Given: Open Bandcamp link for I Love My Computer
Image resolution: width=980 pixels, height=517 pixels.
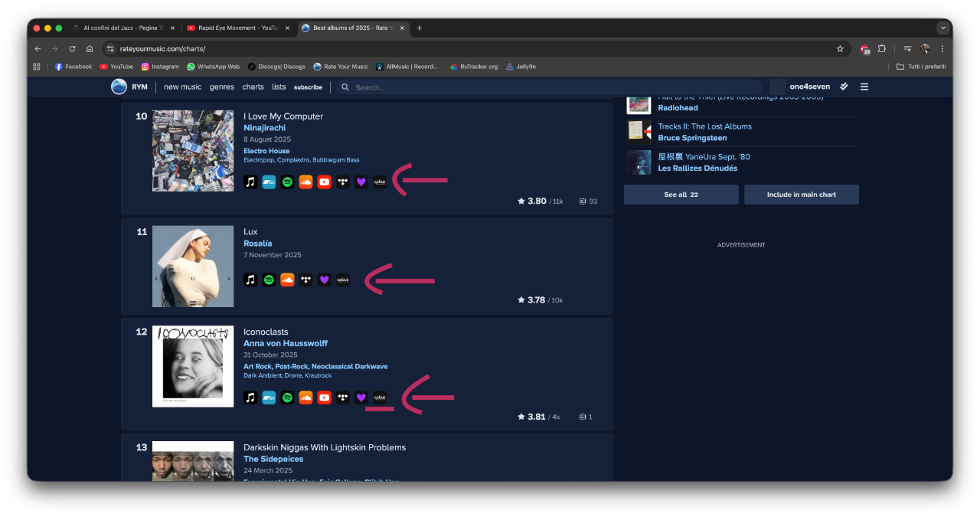Looking at the screenshot, I should pyautogui.click(x=269, y=182).
